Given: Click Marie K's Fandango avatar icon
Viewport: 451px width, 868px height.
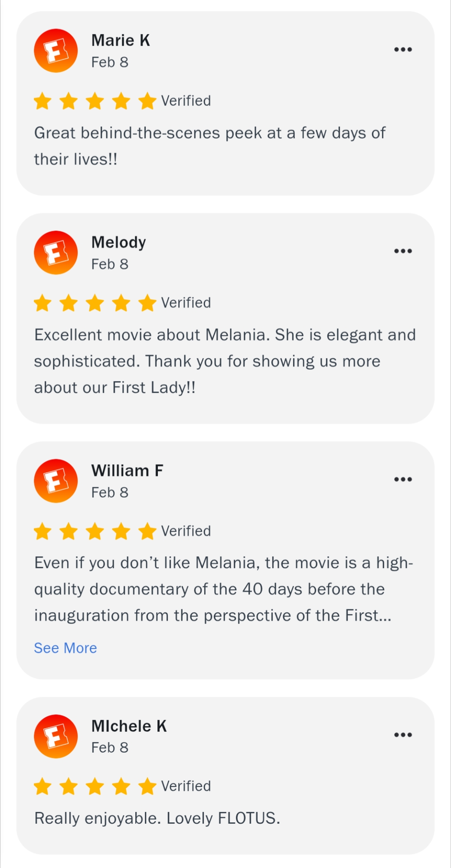Looking at the screenshot, I should 56,51.
